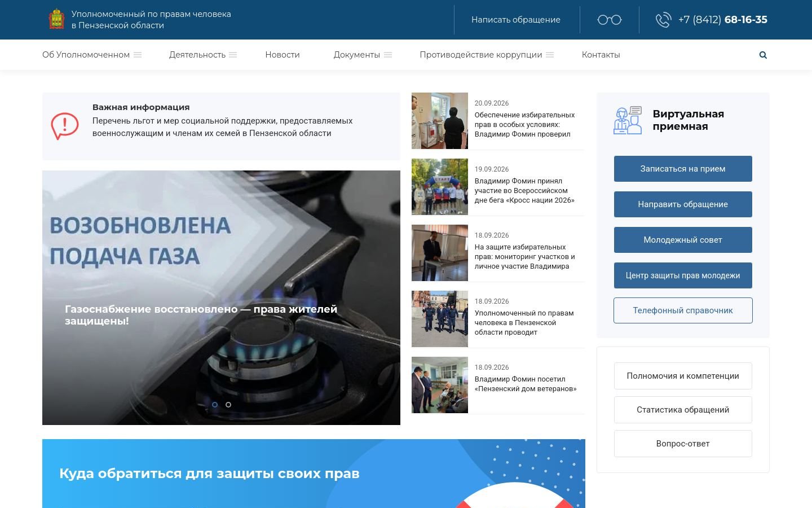
Task: Open thumbnail of the police officers news
Action: pyautogui.click(x=440, y=319)
